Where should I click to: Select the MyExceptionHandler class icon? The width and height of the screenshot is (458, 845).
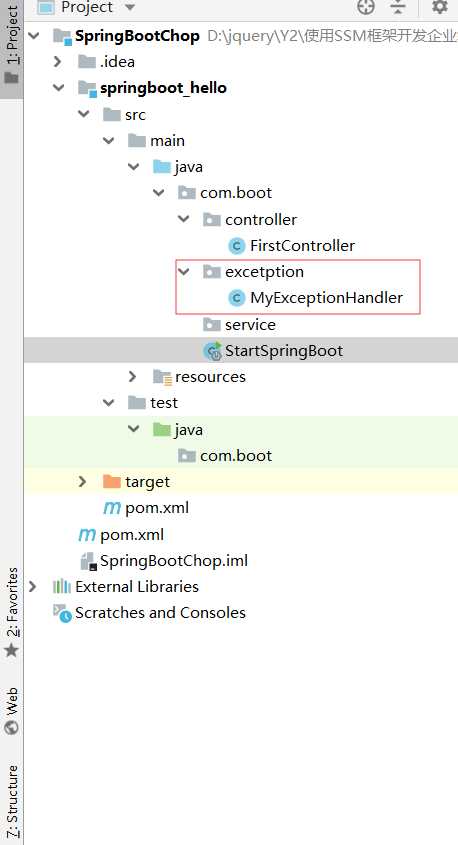(237, 298)
